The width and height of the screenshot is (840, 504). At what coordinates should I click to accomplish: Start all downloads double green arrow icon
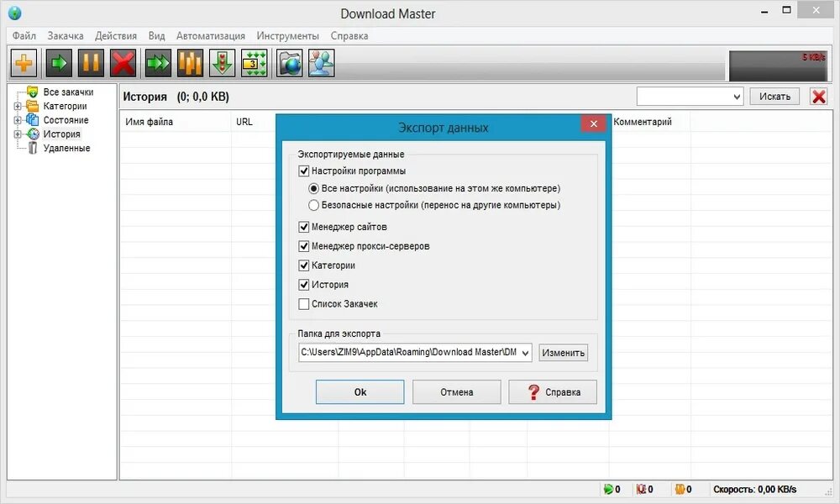(158, 63)
